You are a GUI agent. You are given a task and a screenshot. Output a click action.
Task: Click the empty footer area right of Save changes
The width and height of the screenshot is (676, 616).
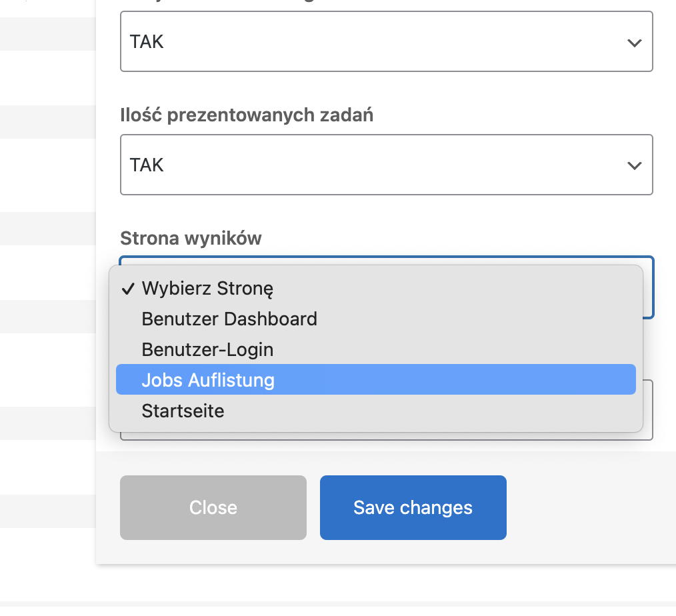pos(591,507)
